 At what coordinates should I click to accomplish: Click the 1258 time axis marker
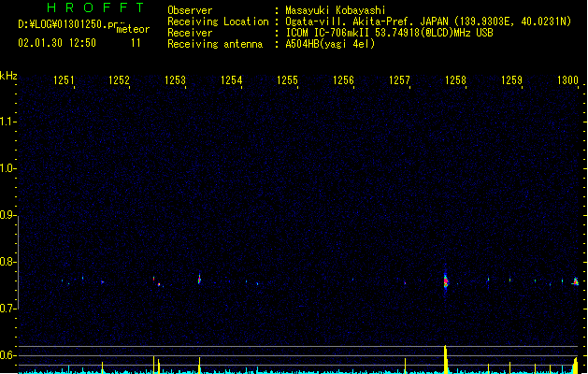455,80
